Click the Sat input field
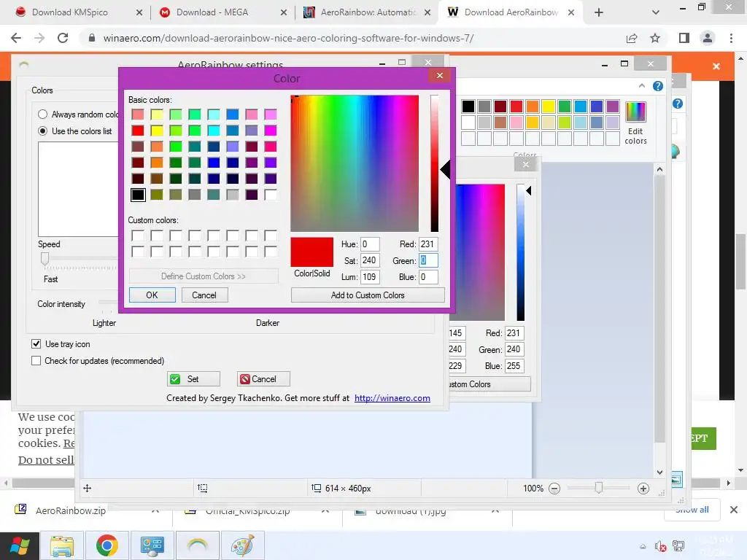 coord(370,260)
